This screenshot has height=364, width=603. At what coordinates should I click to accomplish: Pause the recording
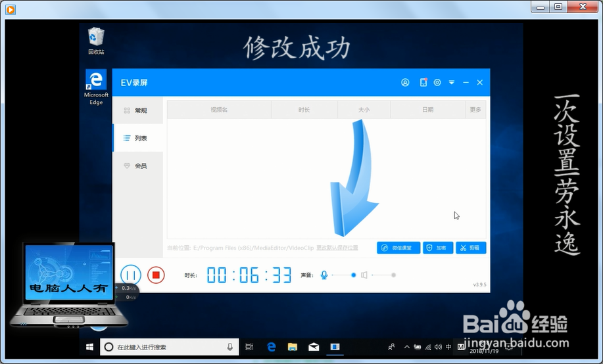[131, 275]
